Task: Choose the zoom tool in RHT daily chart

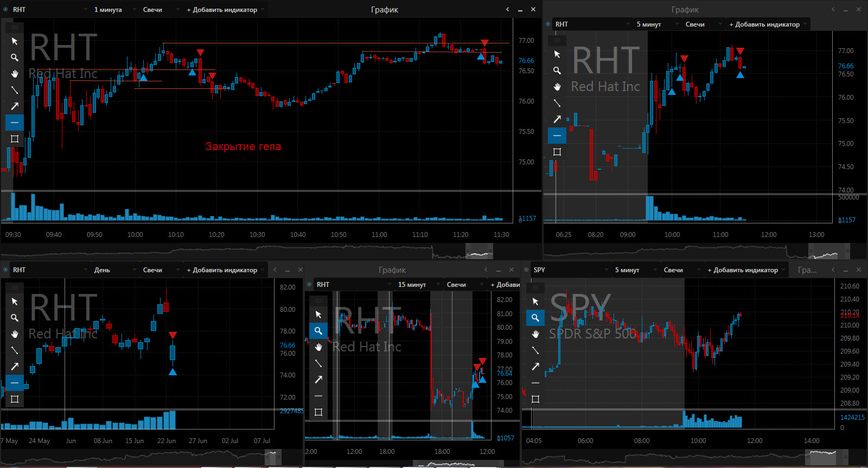Action: [15, 318]
